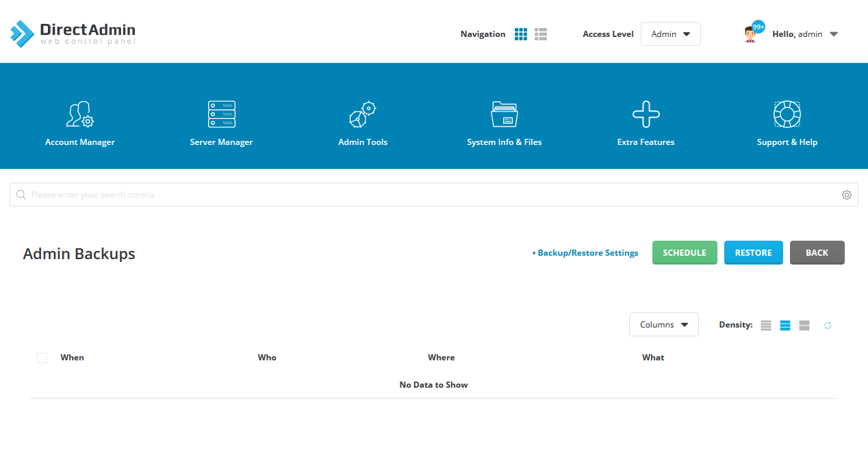Open the Extra Features menu
868x452 pixels.
pyautogui.click(x=646, y=124)
